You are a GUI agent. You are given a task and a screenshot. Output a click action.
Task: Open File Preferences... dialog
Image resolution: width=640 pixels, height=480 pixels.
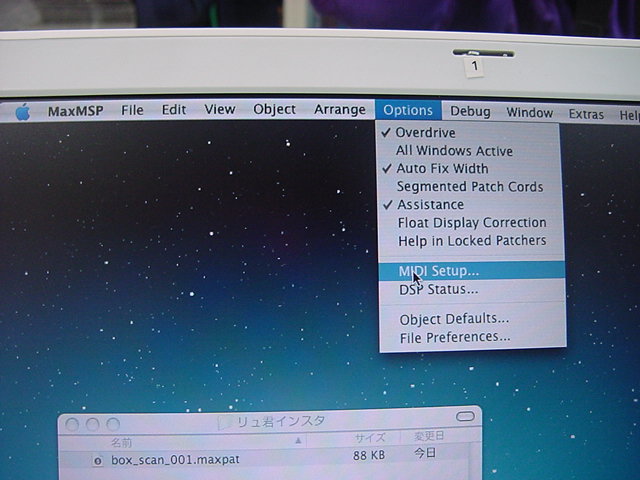pyautogui.click(x=473, y=337)
